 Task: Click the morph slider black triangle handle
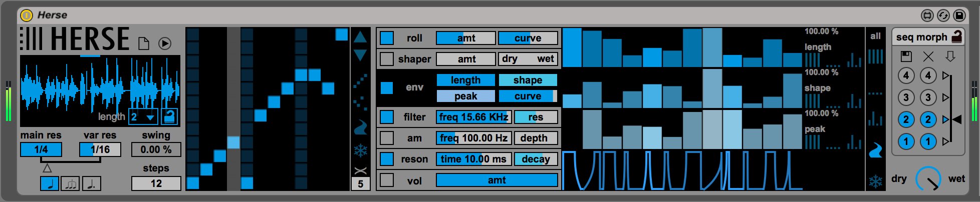[957, 119]
